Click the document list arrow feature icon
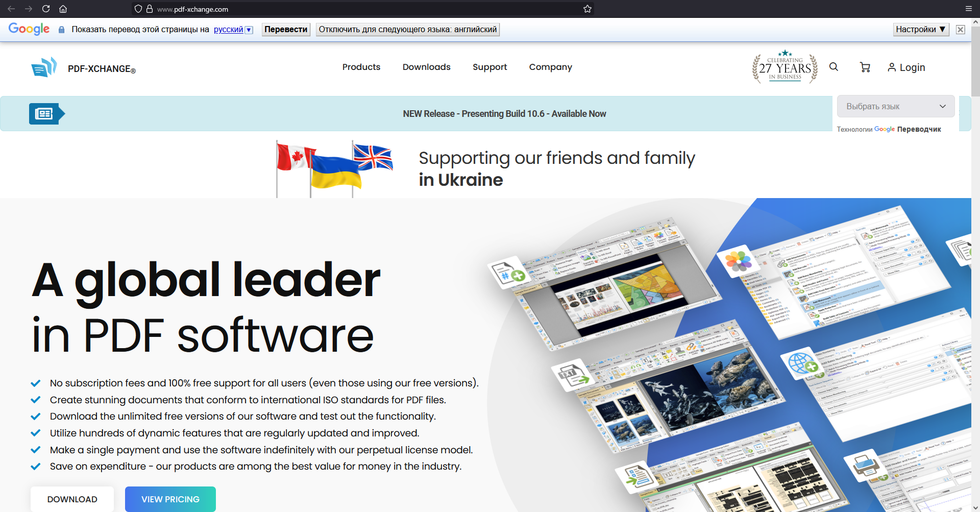The width and height of the screenshot is (980, 512). point(639,476)
